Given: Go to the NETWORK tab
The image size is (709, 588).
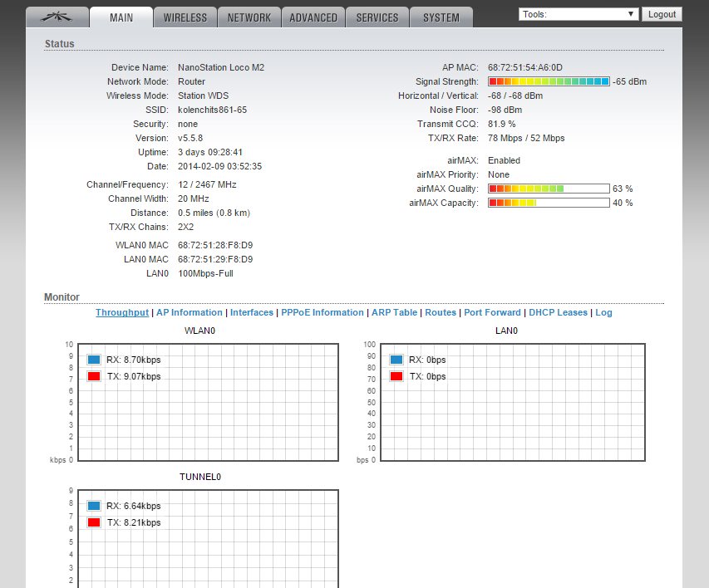Looking at the screenshot, I should tap(249, 17).
